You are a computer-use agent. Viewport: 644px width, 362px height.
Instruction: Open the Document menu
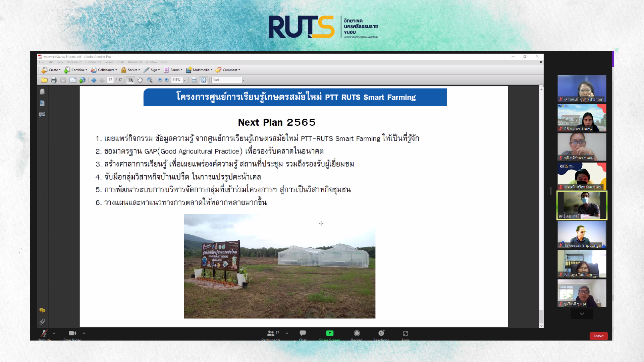[x=74, y=62]
